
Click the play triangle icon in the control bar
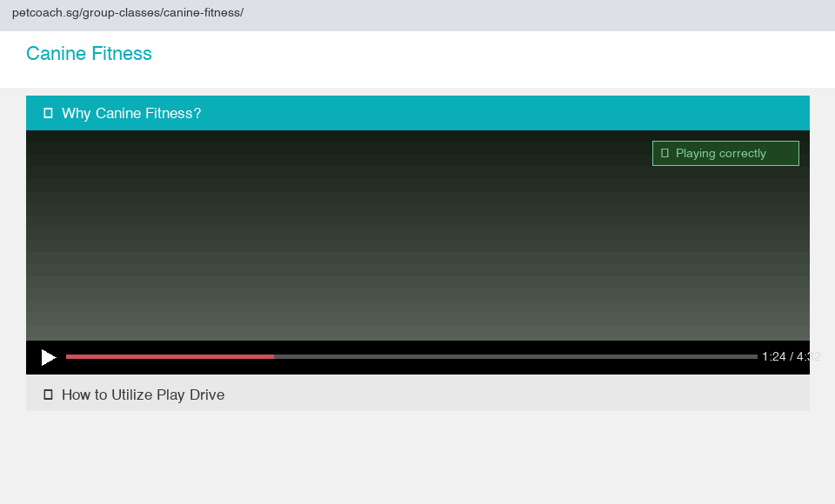pyautogui.click(x=48, y=357)
